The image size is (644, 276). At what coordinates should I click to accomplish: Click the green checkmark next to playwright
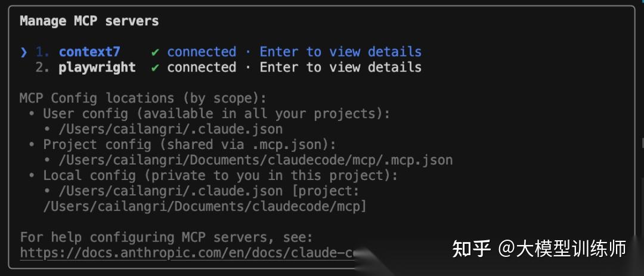click(155, 67)
